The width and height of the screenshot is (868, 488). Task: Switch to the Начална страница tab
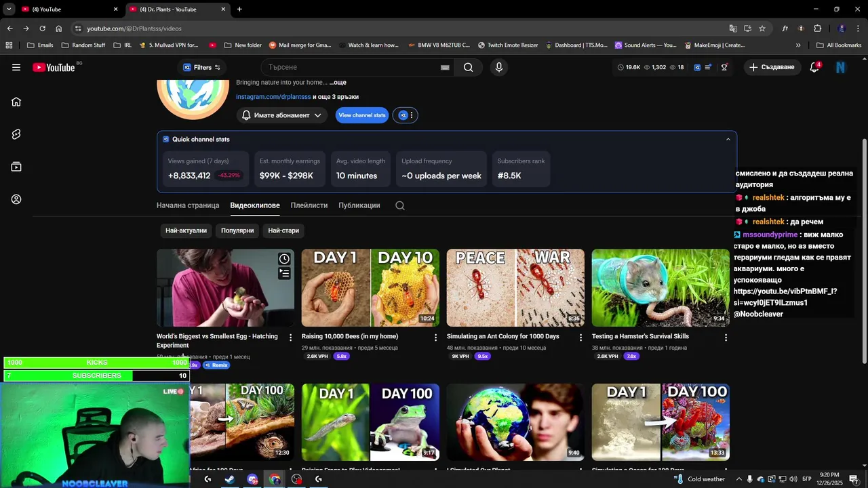(188, 205)
